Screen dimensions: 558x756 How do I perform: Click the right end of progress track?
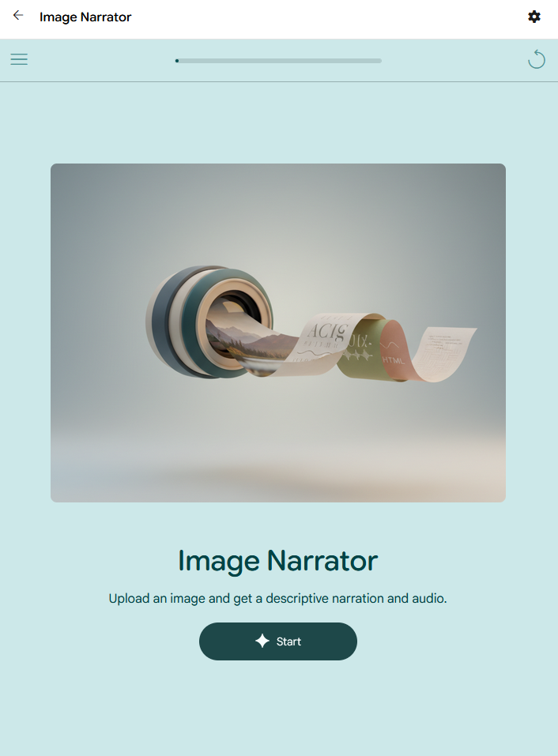point(379,61)
